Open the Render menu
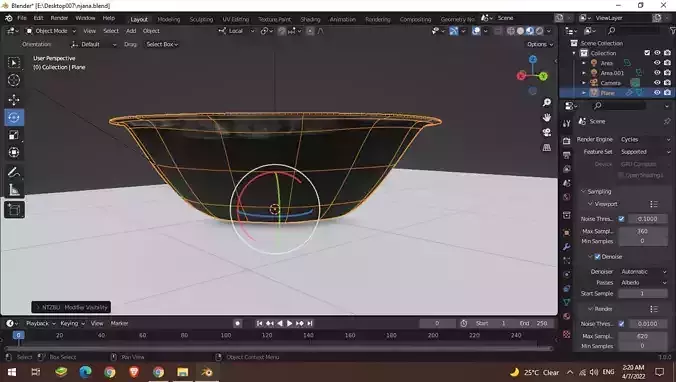This screenshot has height=382, width=676. (59, 18)
